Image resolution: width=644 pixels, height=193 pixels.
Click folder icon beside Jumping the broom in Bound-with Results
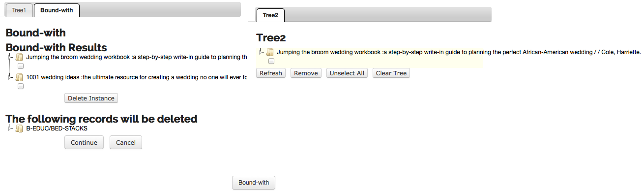pyautogui.click(x=20, y=57)
